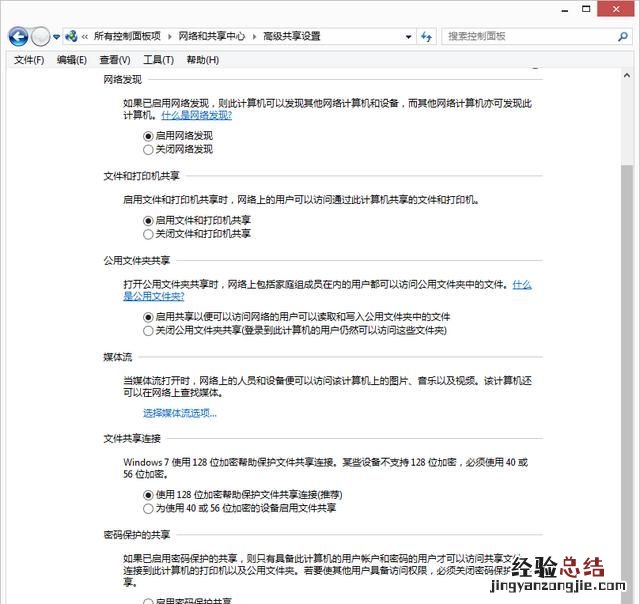640x604 pixels.
Task: Select 启用文件和打印机共享 radio button
Action: [148, 221]
